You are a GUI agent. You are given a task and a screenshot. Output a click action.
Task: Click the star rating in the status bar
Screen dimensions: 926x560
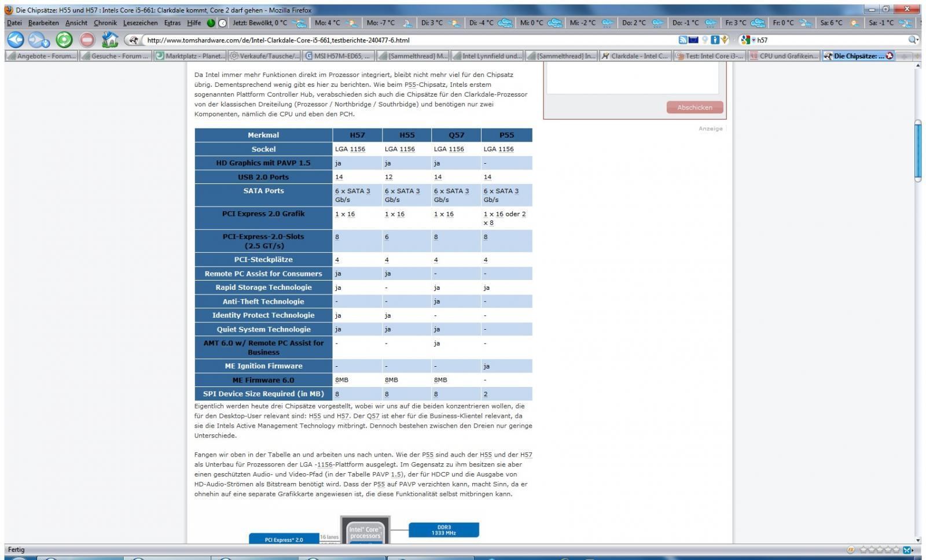[879, 550]
